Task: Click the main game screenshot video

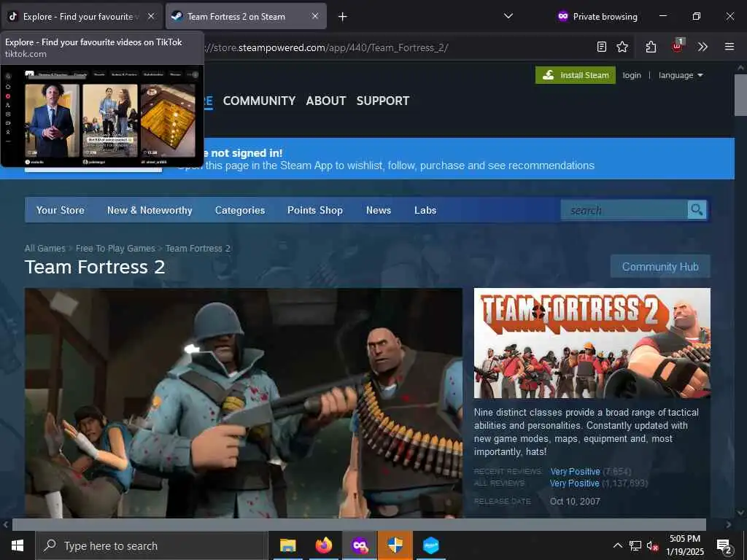Action: coord(244,402)
